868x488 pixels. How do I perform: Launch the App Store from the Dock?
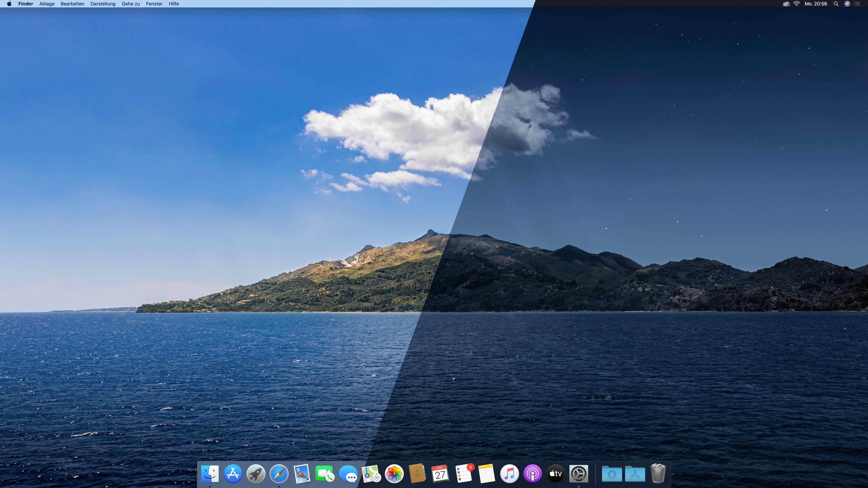point(233,474)
